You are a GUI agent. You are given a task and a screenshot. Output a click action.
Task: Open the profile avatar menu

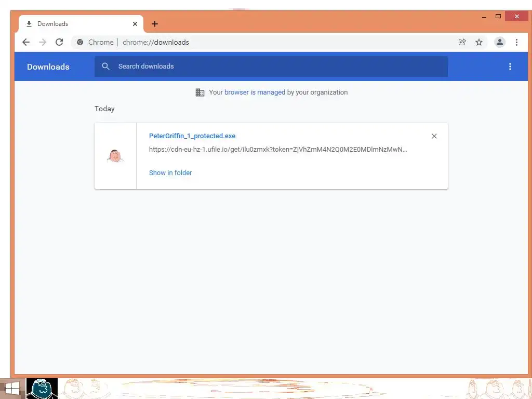pyautogui.click(x=499, y=42)
